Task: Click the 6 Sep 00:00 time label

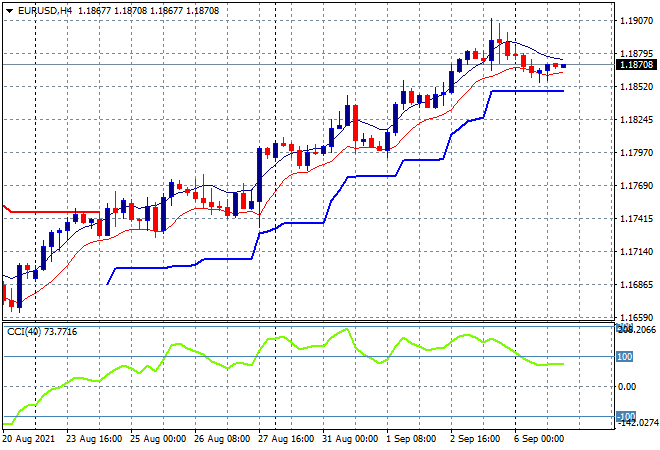Action: coord(539,439)
